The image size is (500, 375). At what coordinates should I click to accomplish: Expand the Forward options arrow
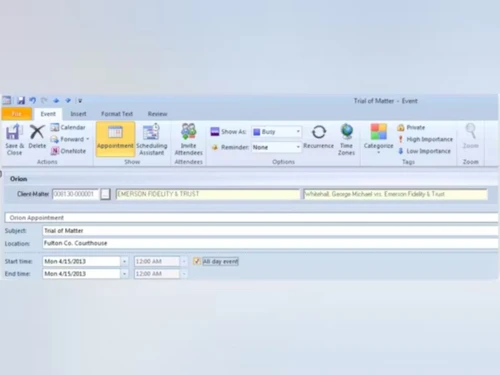tap(88, 139)
